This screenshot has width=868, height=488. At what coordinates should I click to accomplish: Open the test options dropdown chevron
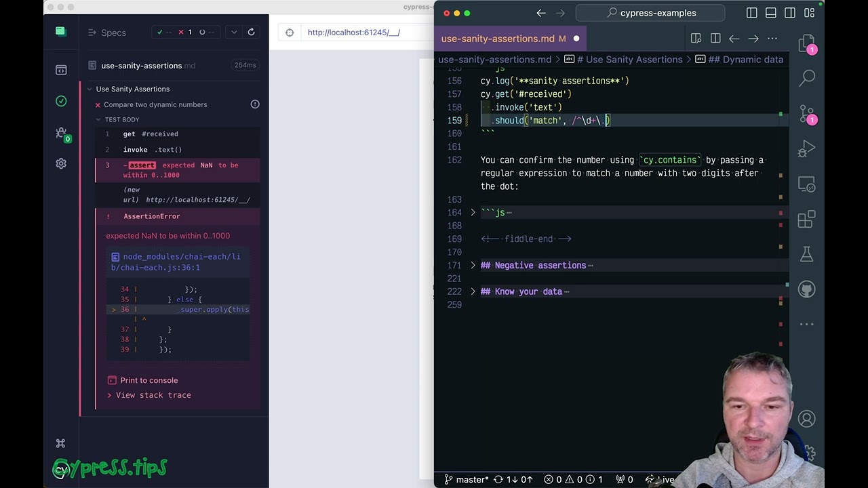234,32
